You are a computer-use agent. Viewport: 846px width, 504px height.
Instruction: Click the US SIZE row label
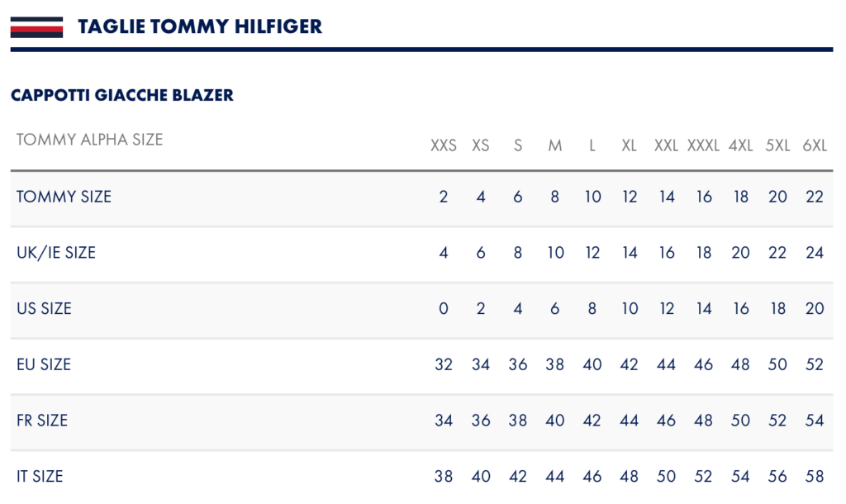[44, 309]
